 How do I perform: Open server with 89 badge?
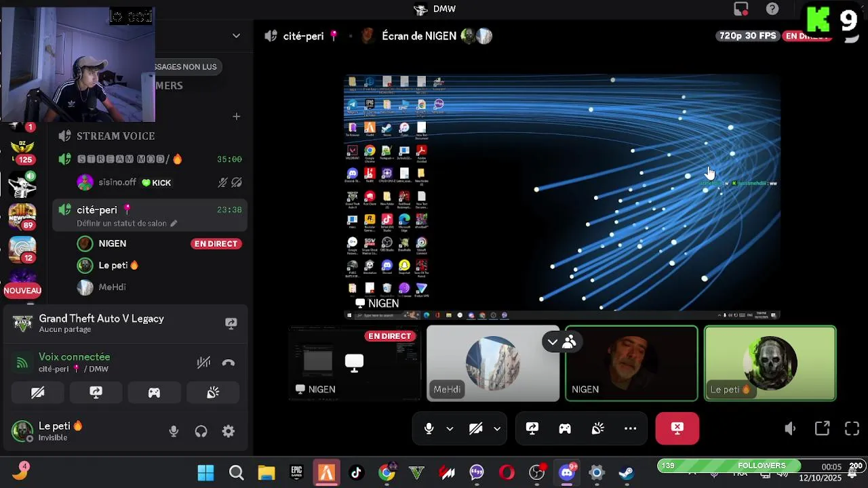coord(22,217)
